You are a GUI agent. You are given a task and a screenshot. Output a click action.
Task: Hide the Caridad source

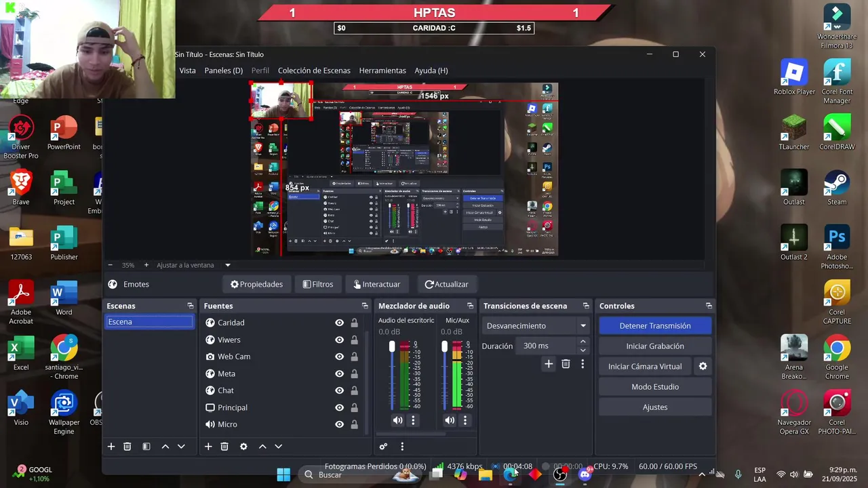(339, 323)
